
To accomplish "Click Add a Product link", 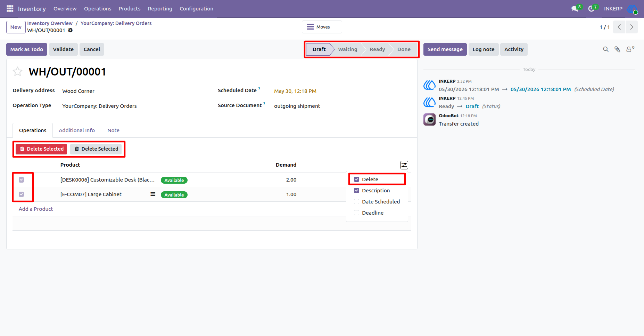I will click(36, 209).
